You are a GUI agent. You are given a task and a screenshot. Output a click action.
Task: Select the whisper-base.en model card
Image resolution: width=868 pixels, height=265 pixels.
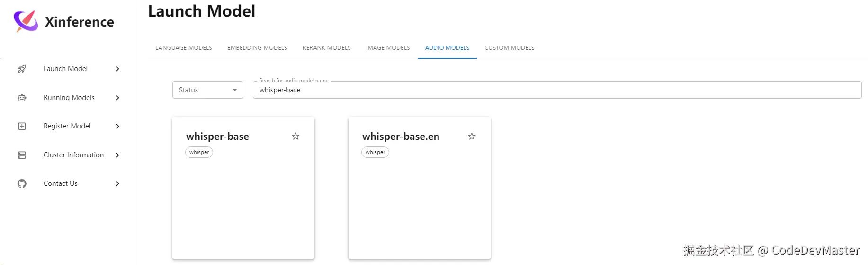(x=420, y=188)
